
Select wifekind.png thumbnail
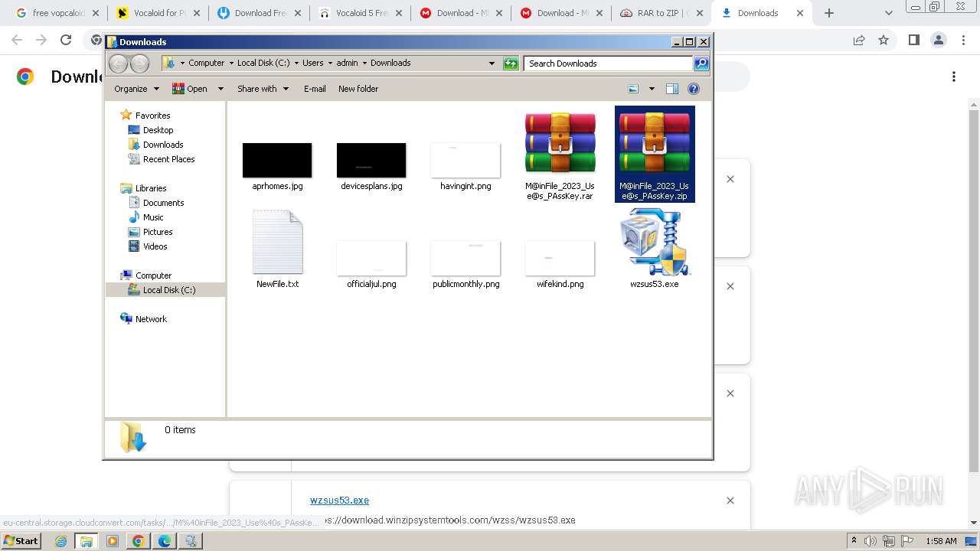coord(560,258)
